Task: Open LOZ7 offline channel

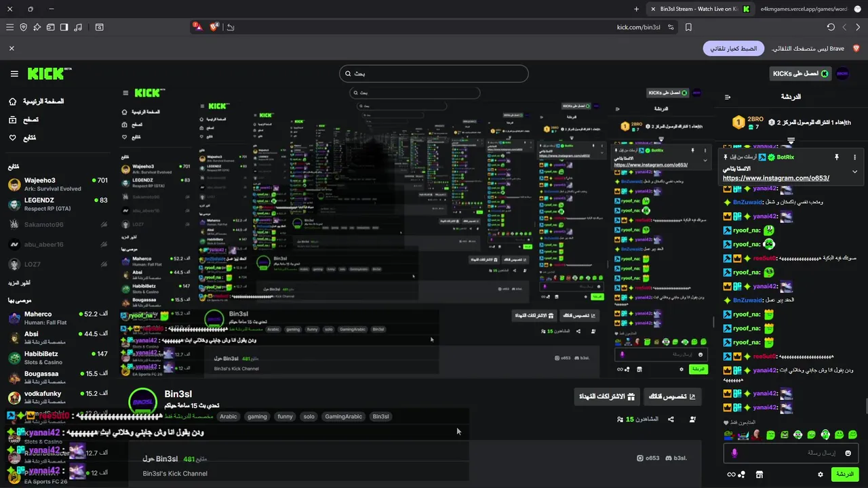Action: tap(58, 264)
